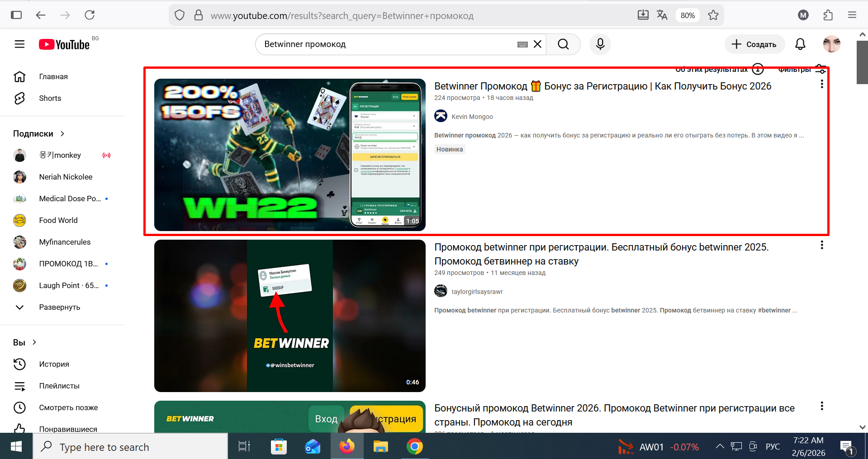Image resolution: width=868 pixels, height=459 pixels.
Task: Open YouTube notifications bell
Action: pos(800,44)
